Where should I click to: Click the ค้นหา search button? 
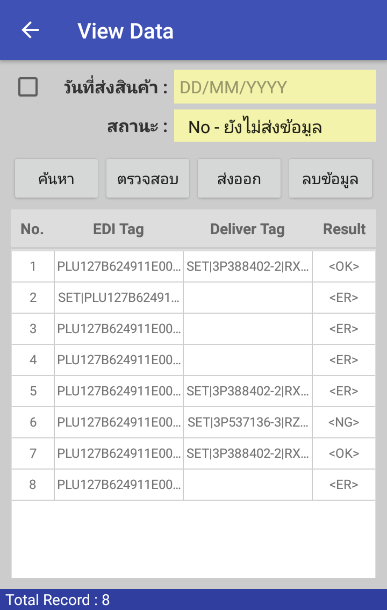pos(56,179)
